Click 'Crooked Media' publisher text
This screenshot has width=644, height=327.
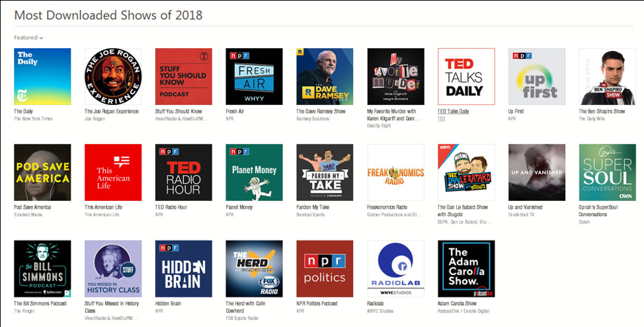(28, 215)
